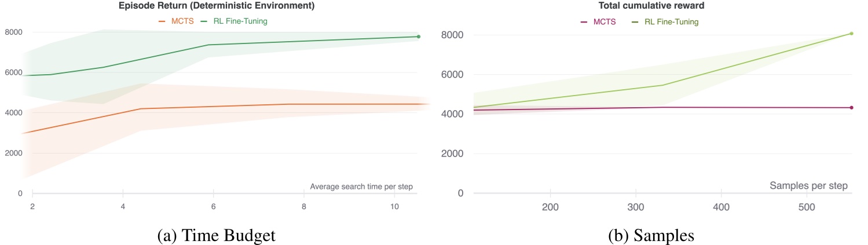Viewport: 868px width, 245px height.
Task: Click the dark green RL Fine-Tuning endpoint marker
Action: coord(419,36)
